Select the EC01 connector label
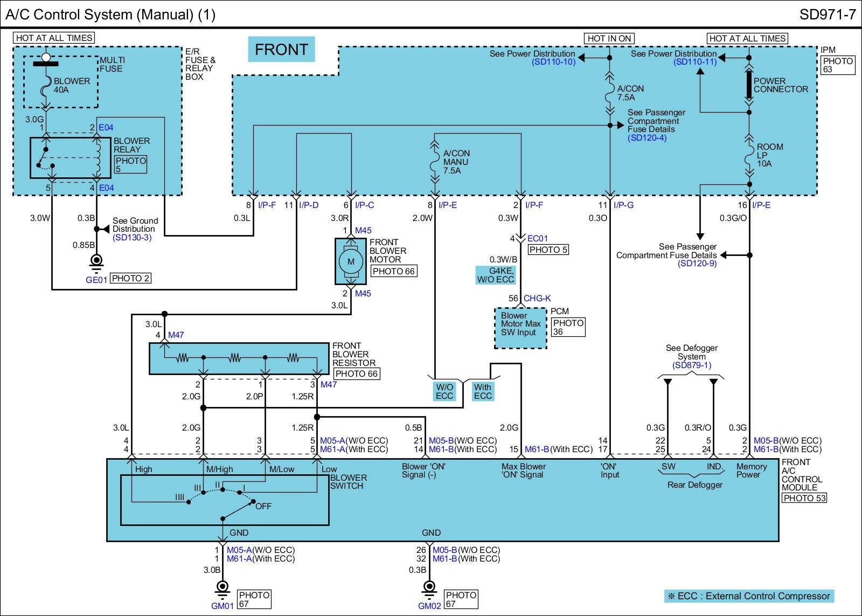Viewport: 862px width, 616px height. click(x=537, y=238)
